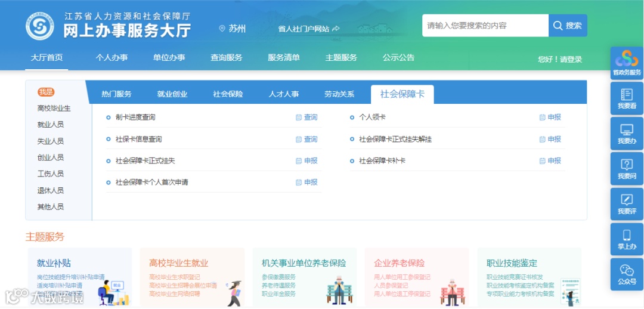Click 苏州 city selector text
The height and width of the screenshot is (309, 644).
point(237,29)
